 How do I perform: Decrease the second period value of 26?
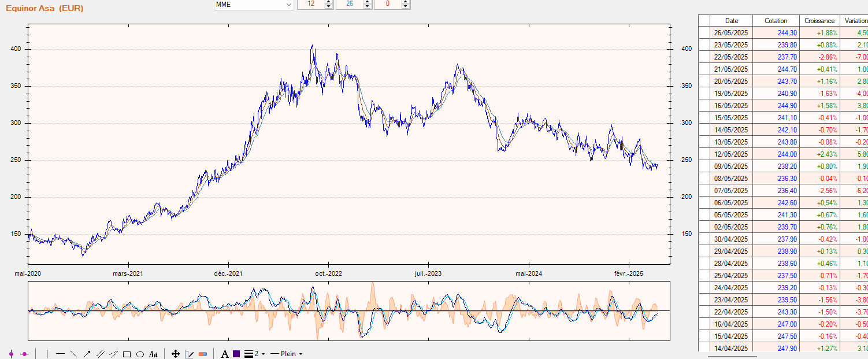[x=367, y=6]
